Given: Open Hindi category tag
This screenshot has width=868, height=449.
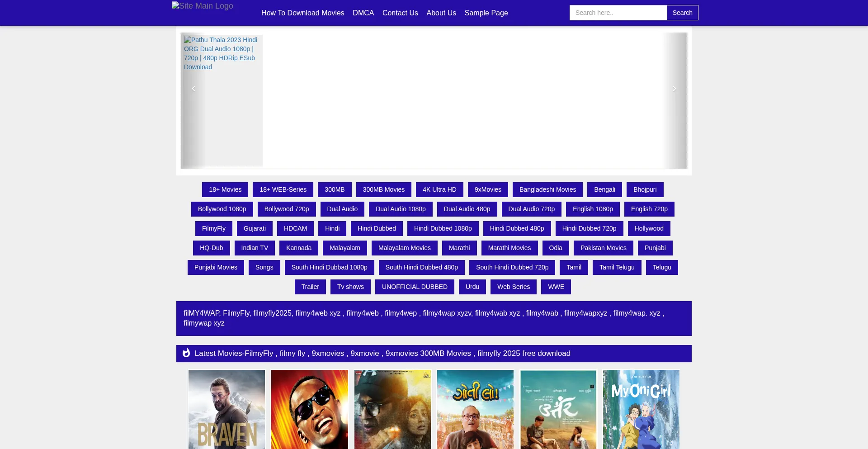Looking at the screenshot, I should 332,229.
